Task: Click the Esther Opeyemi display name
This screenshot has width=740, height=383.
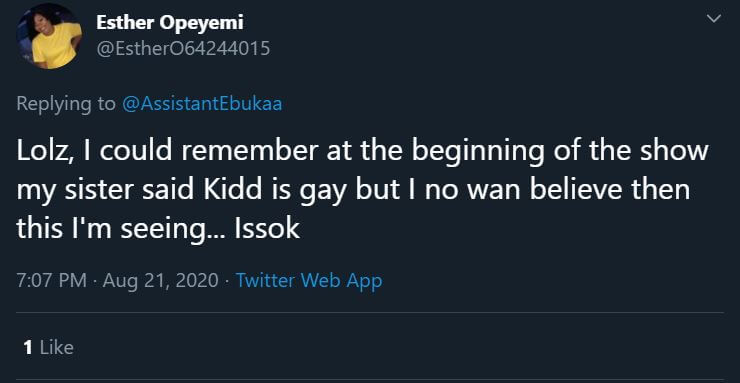Action: [170, 22]
